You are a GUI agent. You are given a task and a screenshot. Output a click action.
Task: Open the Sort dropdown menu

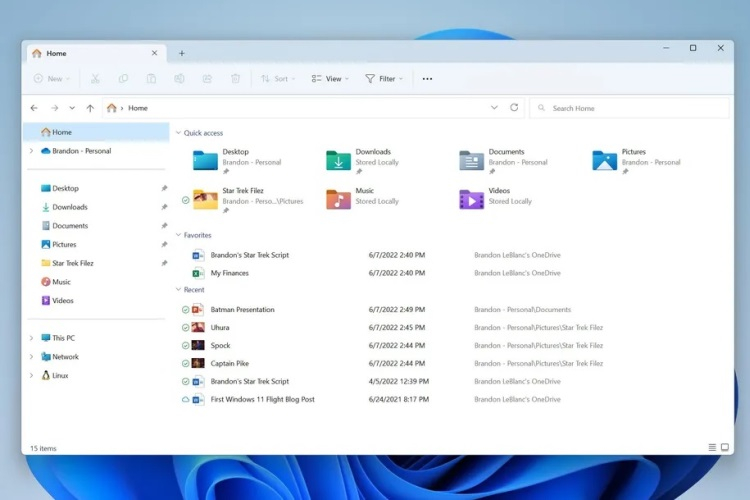tap(279, 78)
